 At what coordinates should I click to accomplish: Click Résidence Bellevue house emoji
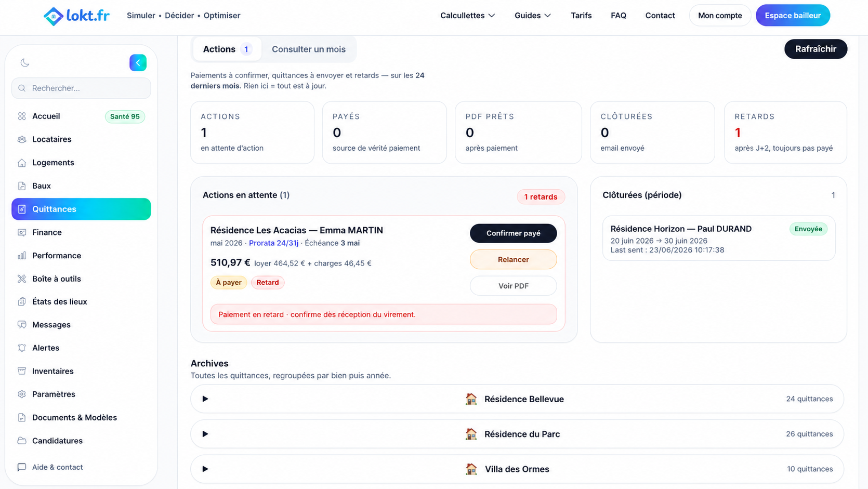point(471,399)
